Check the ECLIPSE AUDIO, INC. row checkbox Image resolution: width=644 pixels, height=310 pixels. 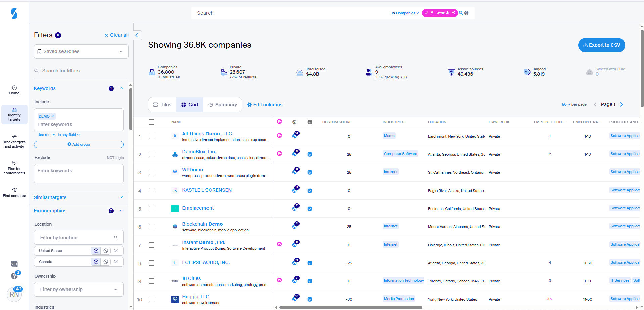pyautogui.click(x=152, y=263)
